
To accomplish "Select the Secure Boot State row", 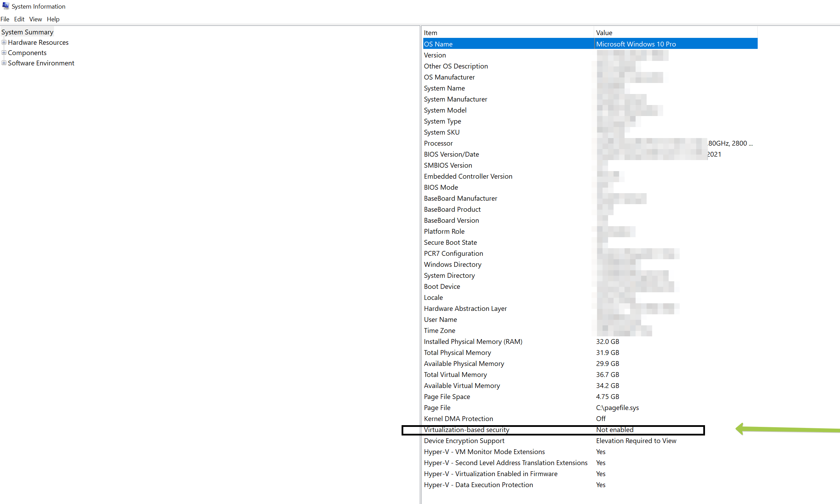I will pos(450,242).
